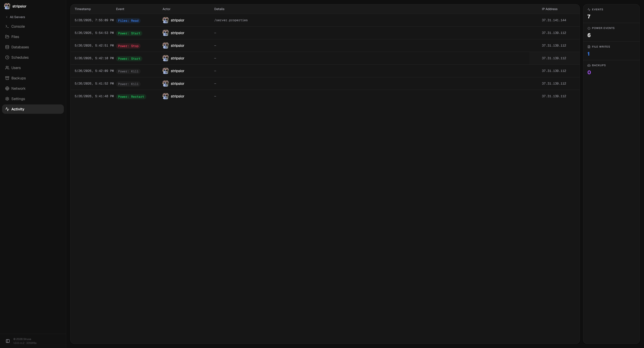The image size is (644, 348).
Task: Click the IP address 37.31.141.144
Action: pyautogui.click(x=554, y=20)
